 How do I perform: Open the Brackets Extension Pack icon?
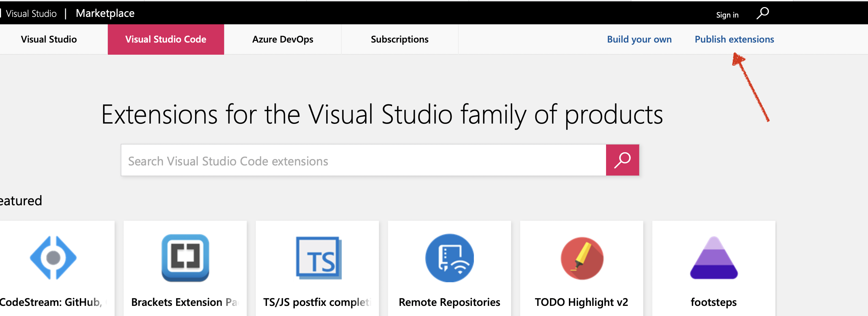[x=185, y=258]
